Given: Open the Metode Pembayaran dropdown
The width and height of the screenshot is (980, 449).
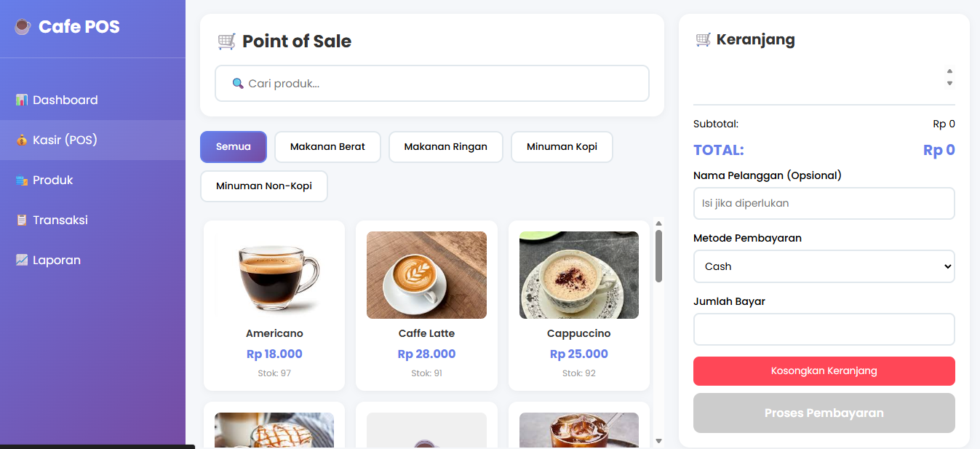Looking at the screenshot, I should (824, 266).
